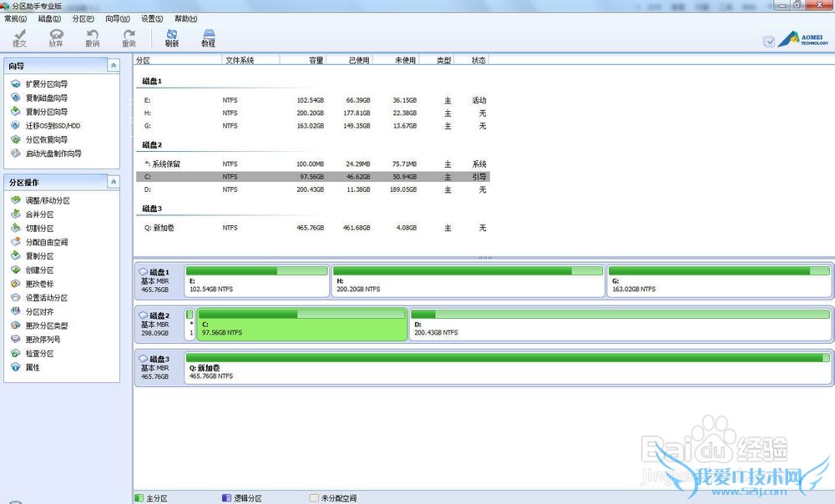
Task: Start the 扩展分区向导 wizard
Action: point(46,84)
